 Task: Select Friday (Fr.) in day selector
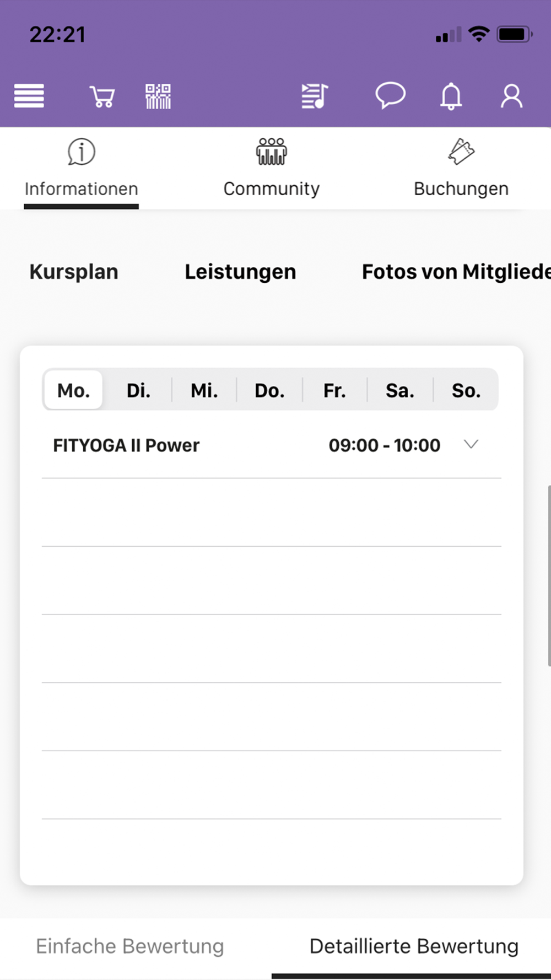click(334, 390)
